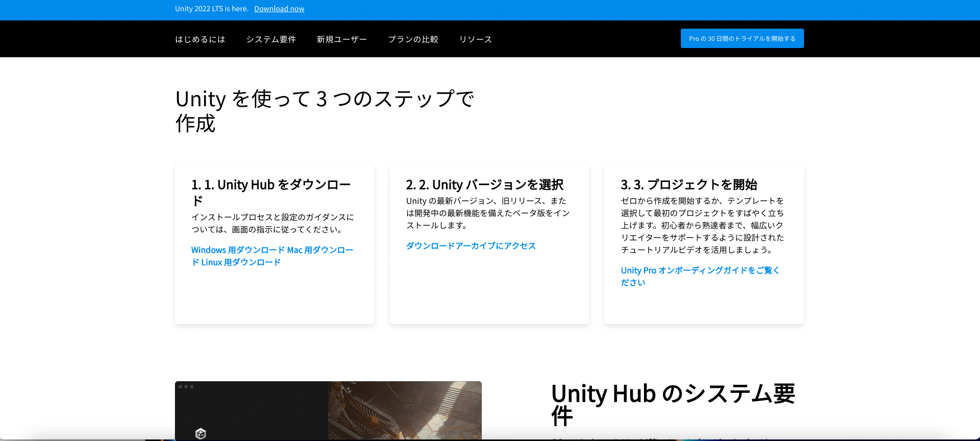Click heading 2. Unity バージョンを選択
This screenshot has height=441, width=980.
click(x=485, y=184)
